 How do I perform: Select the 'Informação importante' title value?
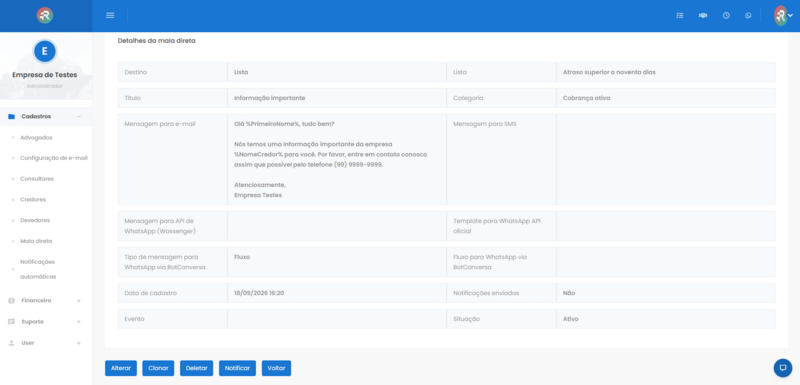(270, 98)
